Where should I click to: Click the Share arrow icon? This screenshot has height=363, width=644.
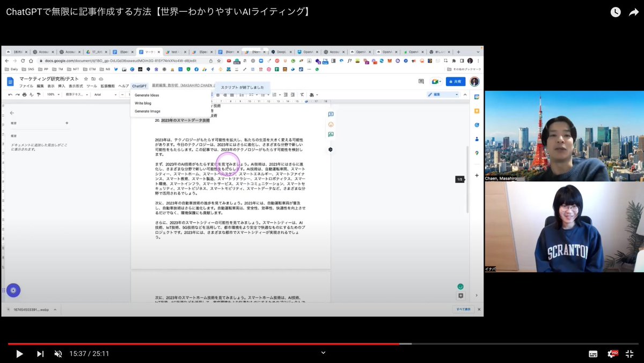633,12
